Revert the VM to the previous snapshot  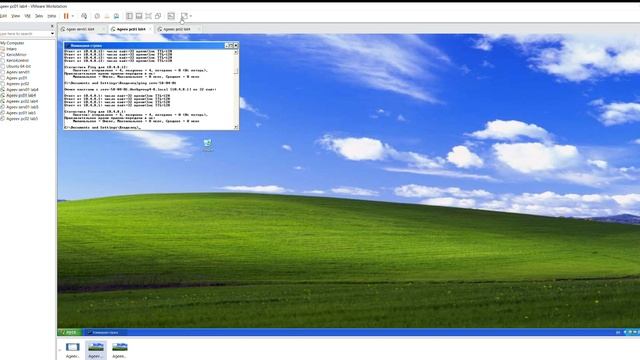[107, 16]
